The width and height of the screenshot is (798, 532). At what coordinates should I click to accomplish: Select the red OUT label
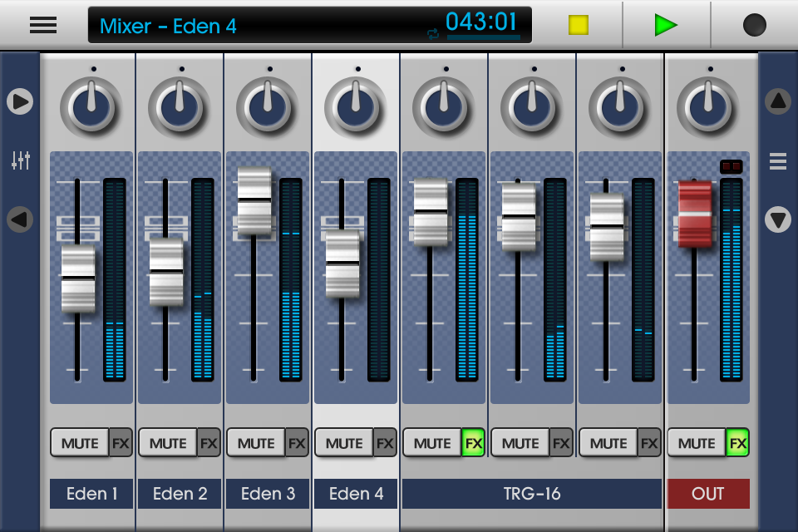tap(708, 493)
